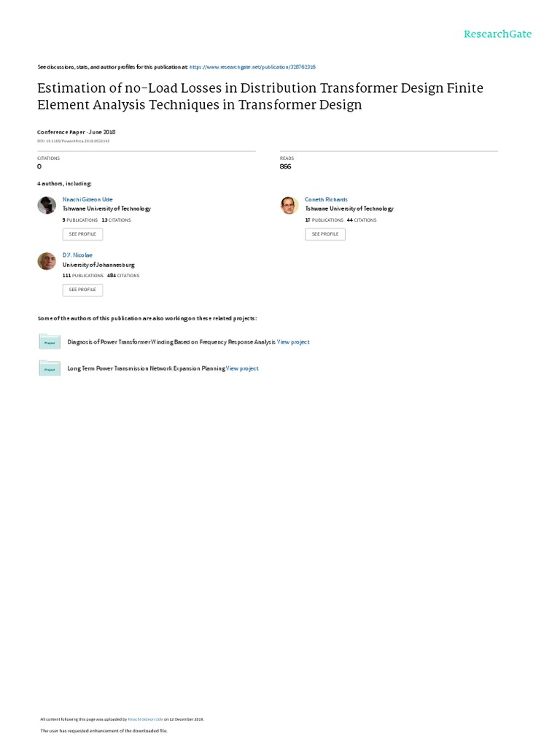Click Coneth Richards' profile photo
Screen dimensions: 560x747
point(289,205)
